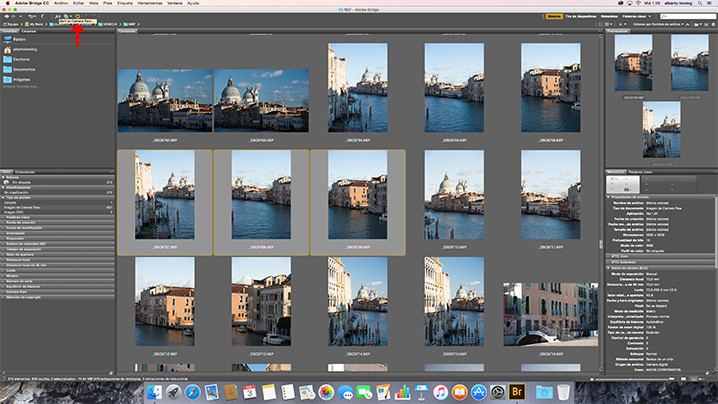Image resolution: width=718 pixels, height=404 pixels.
Task: Switch to the Carpetas tab
Action: (x=29, y=31)
